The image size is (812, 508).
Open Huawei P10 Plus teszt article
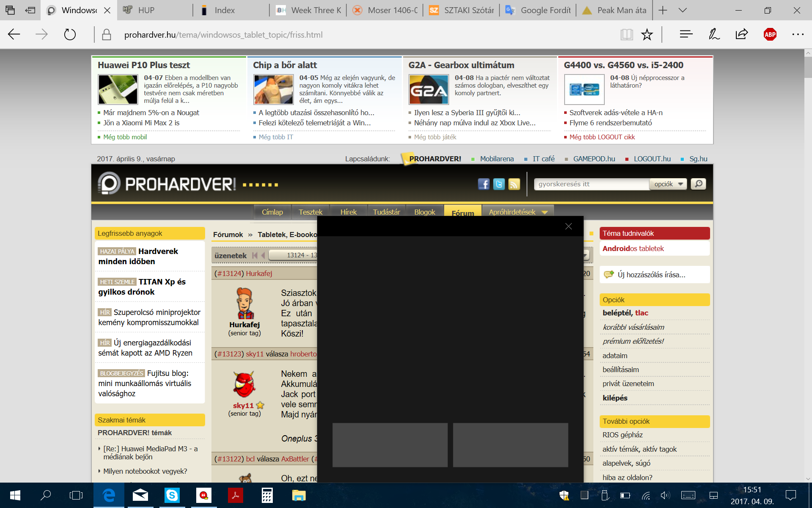(x=144, y=65)
